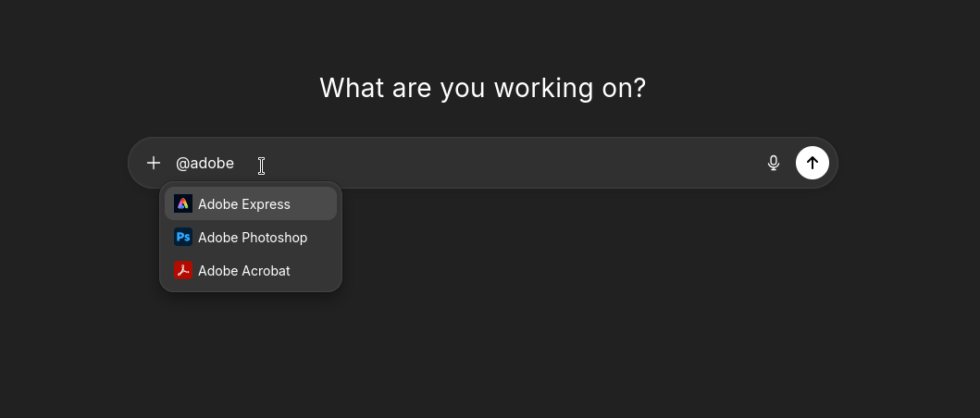Image resolution: width=980 pixels, height=418 pixels.
Task: Submit the prompt with the send arrow
Action: tap(813, 163)
